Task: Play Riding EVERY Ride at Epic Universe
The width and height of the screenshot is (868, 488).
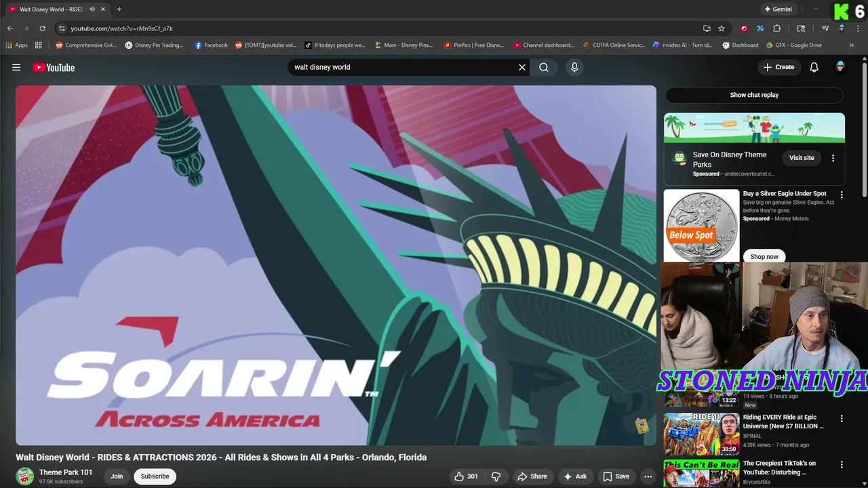Action: pos(783,422)
